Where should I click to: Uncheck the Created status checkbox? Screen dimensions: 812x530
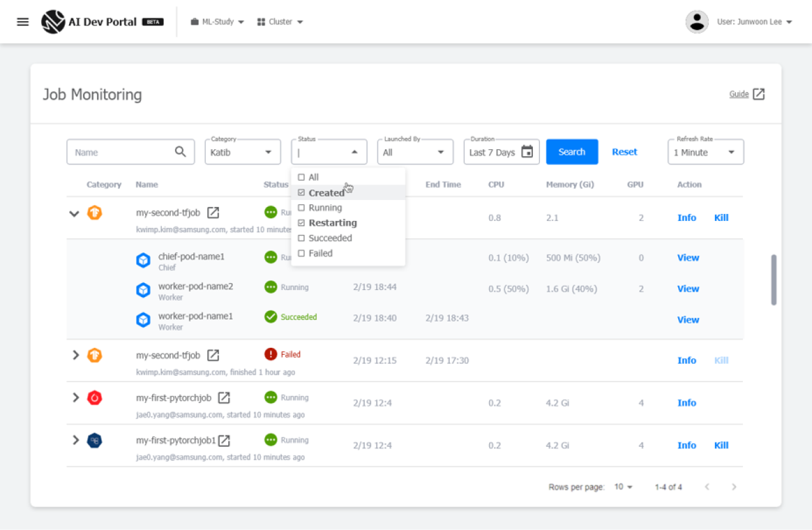point(302,193)
